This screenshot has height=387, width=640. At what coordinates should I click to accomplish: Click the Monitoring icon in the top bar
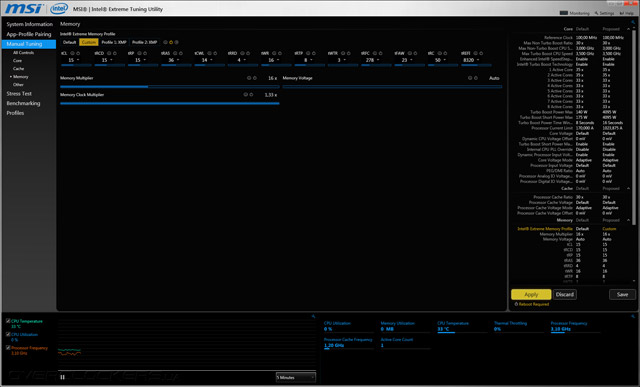pos(564,13)
